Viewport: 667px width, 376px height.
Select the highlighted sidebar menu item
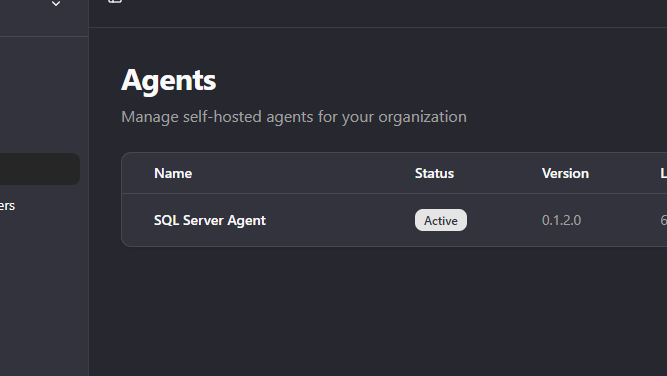click(39, 169)
